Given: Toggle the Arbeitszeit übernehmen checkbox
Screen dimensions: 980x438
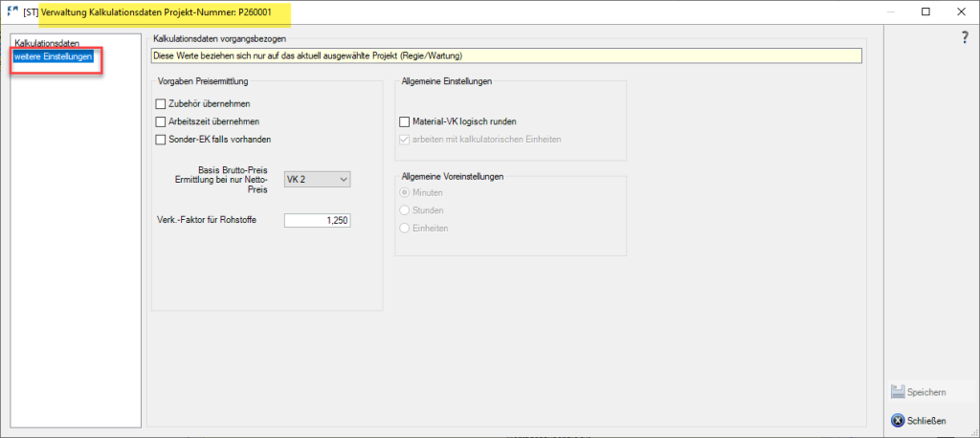Looking at the screenshot, I should pos(160,121).
